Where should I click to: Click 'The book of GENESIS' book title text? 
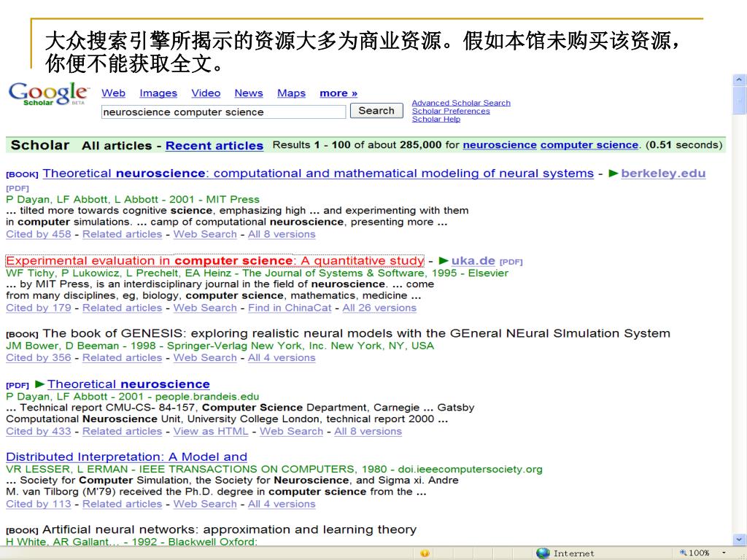[356, 333]
